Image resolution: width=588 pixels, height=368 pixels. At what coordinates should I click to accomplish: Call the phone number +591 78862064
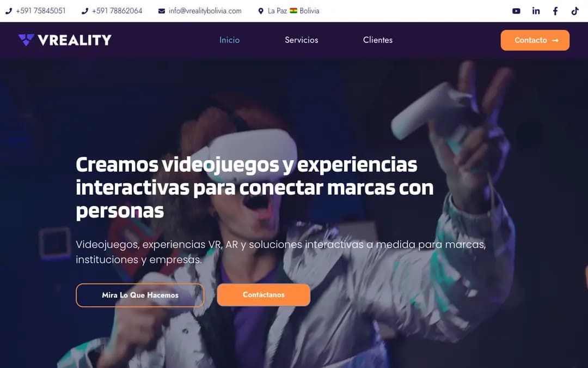click(x=117, y=11)
